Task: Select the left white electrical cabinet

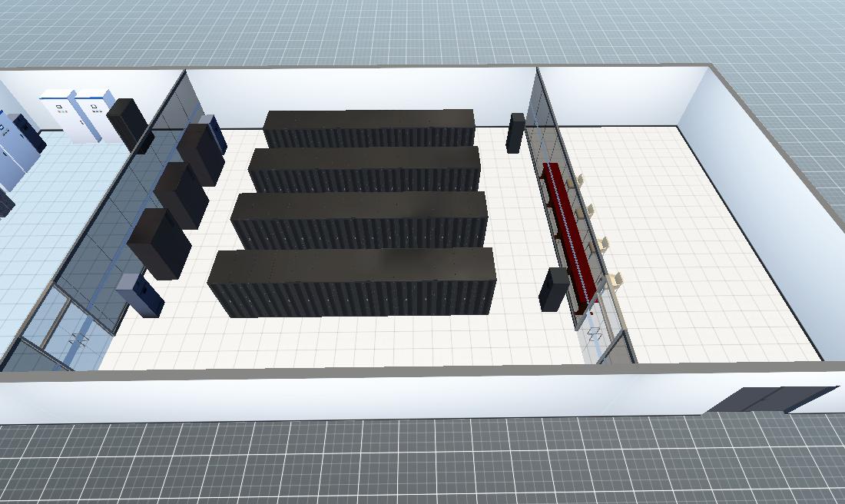Action: (x=60, y=114)
